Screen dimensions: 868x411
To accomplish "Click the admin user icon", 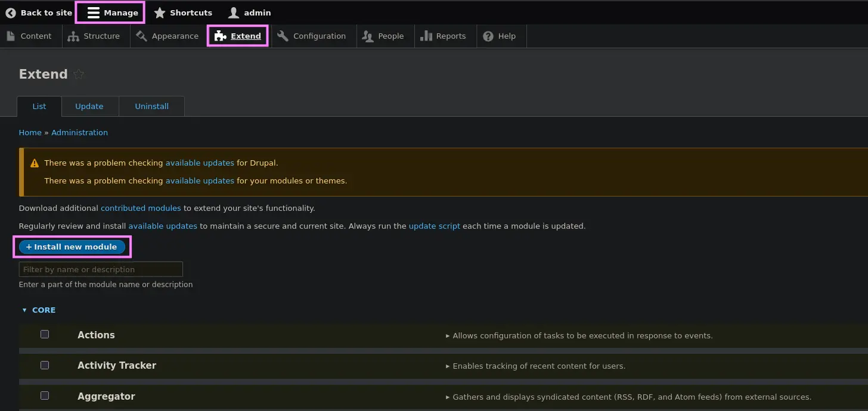I will pyautogui.click(x=234, y=13).
